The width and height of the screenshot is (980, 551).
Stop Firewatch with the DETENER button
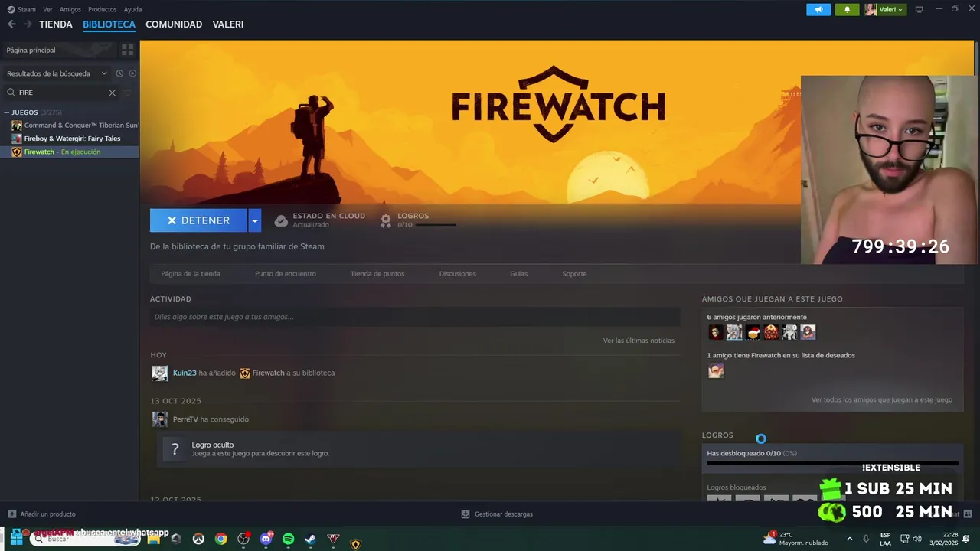coord(198,220)
